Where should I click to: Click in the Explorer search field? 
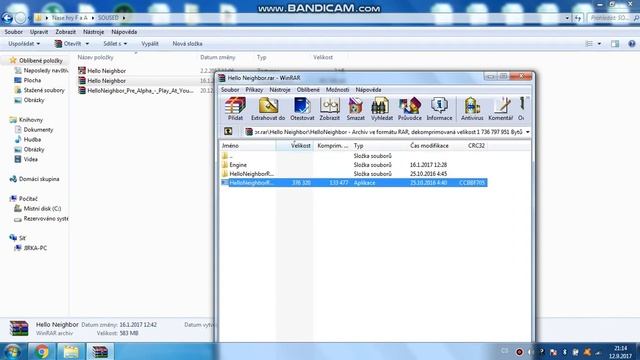(x=611, y=18)
